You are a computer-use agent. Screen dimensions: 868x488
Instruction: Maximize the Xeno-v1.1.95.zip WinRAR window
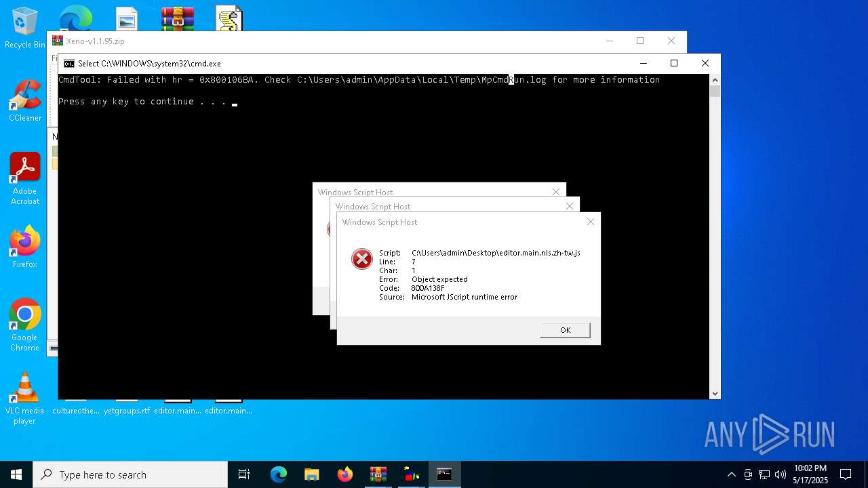click(x=640, y=41)
